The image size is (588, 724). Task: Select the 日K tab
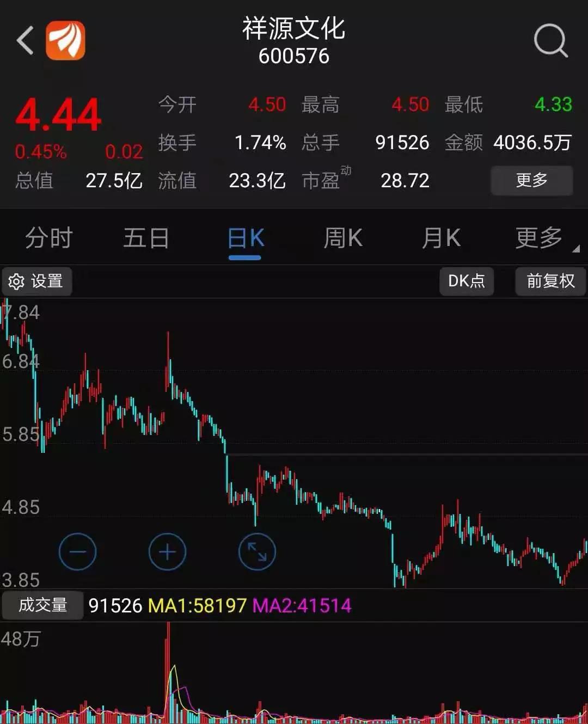click(x=246, y=238)
